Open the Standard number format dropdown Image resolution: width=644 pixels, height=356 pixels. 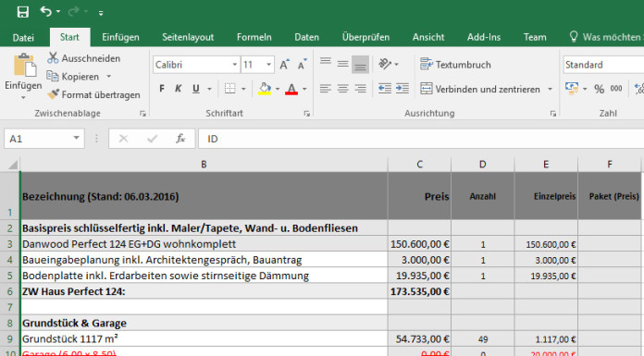point(603,65)
